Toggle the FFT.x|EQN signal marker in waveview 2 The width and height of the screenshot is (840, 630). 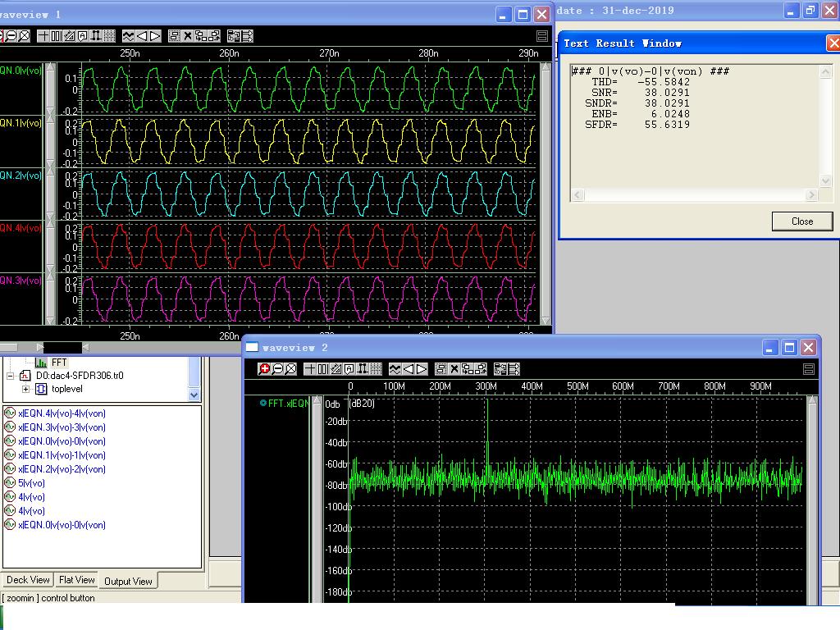263,403
